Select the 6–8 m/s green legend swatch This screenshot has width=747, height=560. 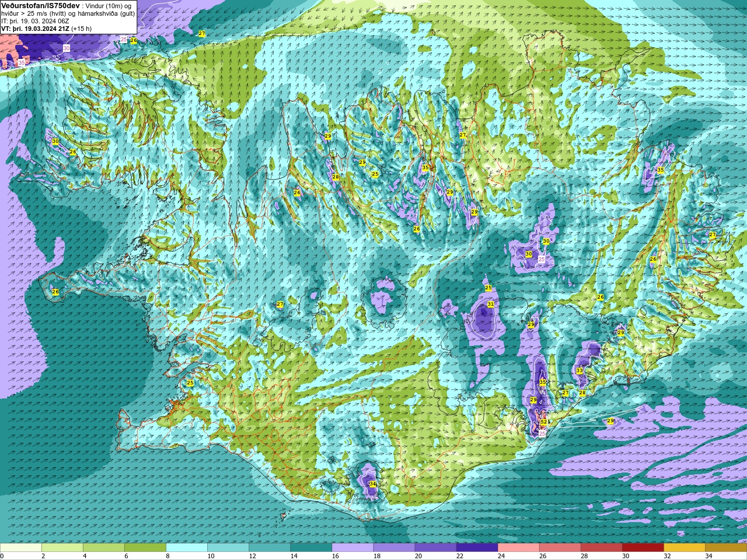coord(145,547)
